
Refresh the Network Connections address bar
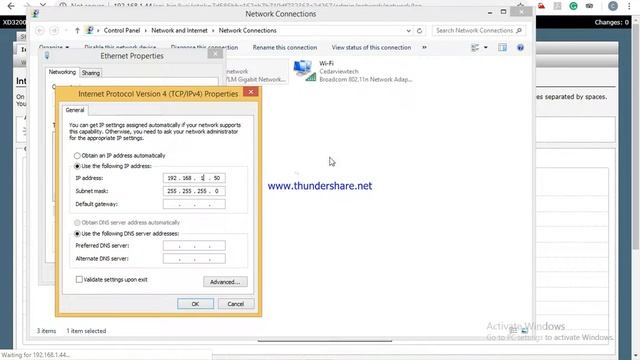pyautogui.click(x=419, y=31)
